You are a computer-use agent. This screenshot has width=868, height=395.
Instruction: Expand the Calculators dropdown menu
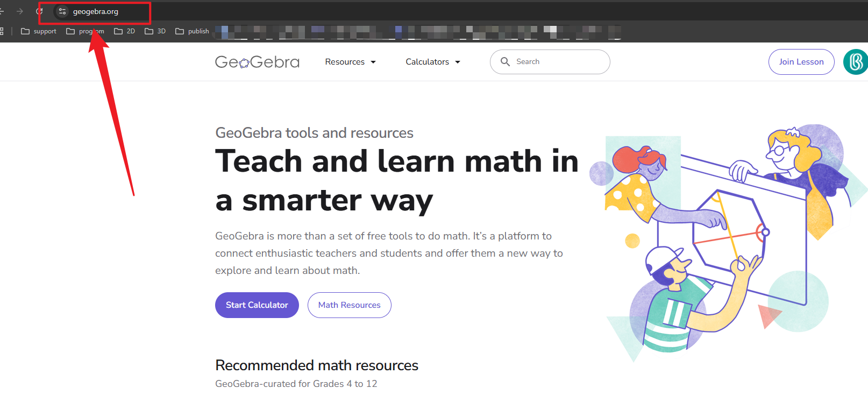pos(433,62)
